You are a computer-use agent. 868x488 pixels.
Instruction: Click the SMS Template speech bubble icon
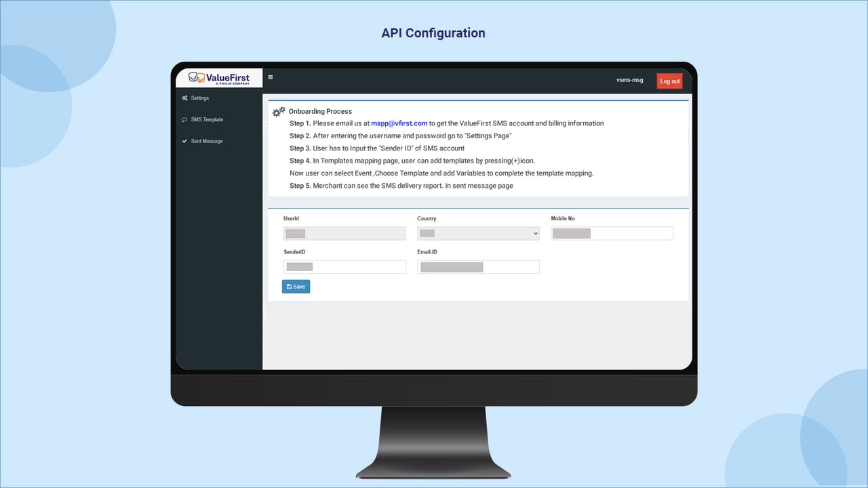[x=184, y=120]
